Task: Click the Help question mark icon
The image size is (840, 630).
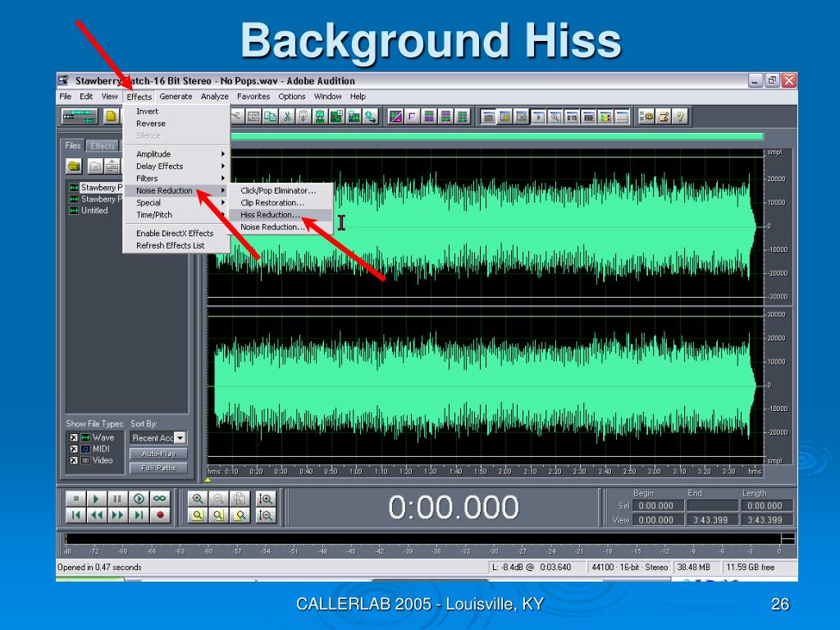Action: (680, 116)
